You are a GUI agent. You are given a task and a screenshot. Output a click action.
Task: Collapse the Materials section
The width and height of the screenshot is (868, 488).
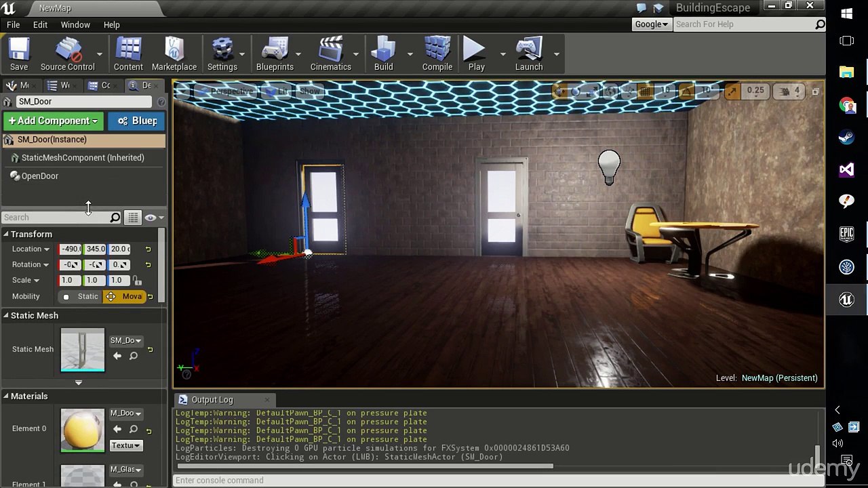[5, 396]
